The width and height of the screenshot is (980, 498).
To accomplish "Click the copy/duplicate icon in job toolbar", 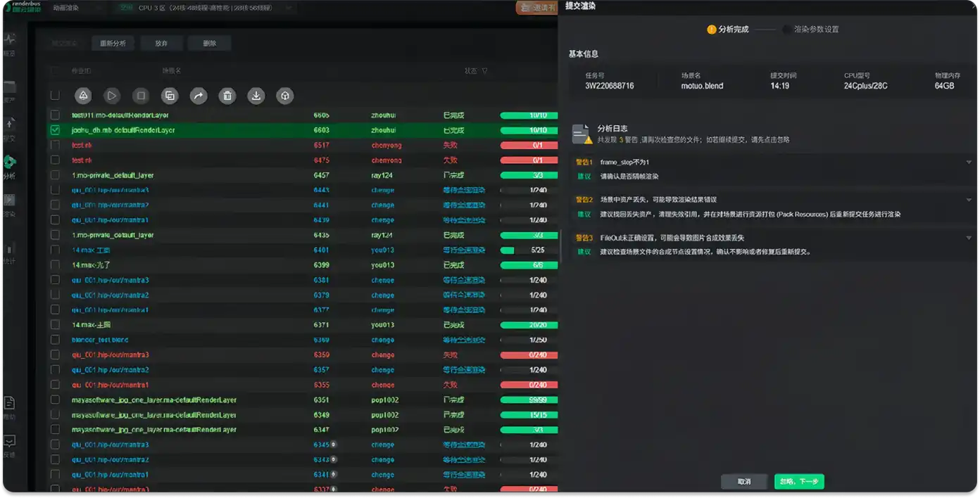I will [x=170, y=96].
